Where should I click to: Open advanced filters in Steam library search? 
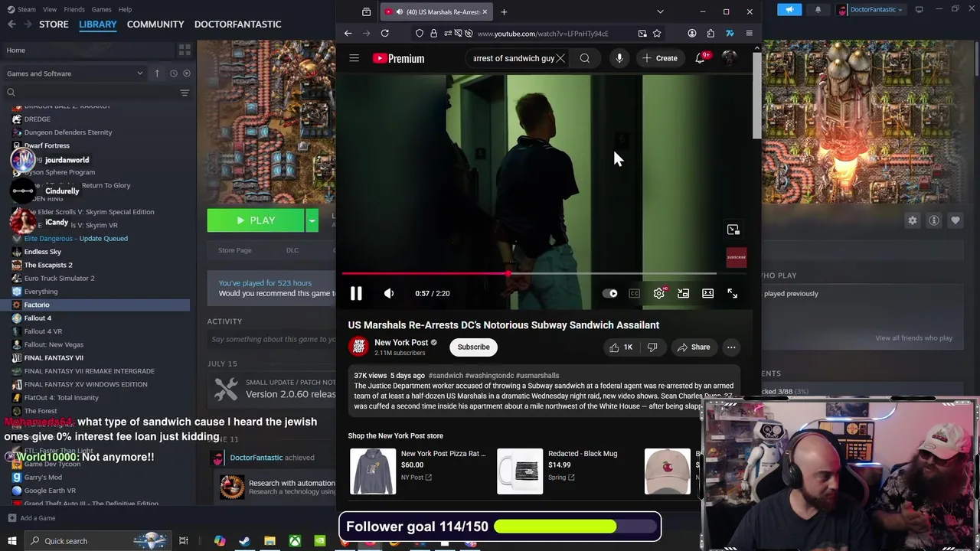pyautogui.click(x=185, y=93)
